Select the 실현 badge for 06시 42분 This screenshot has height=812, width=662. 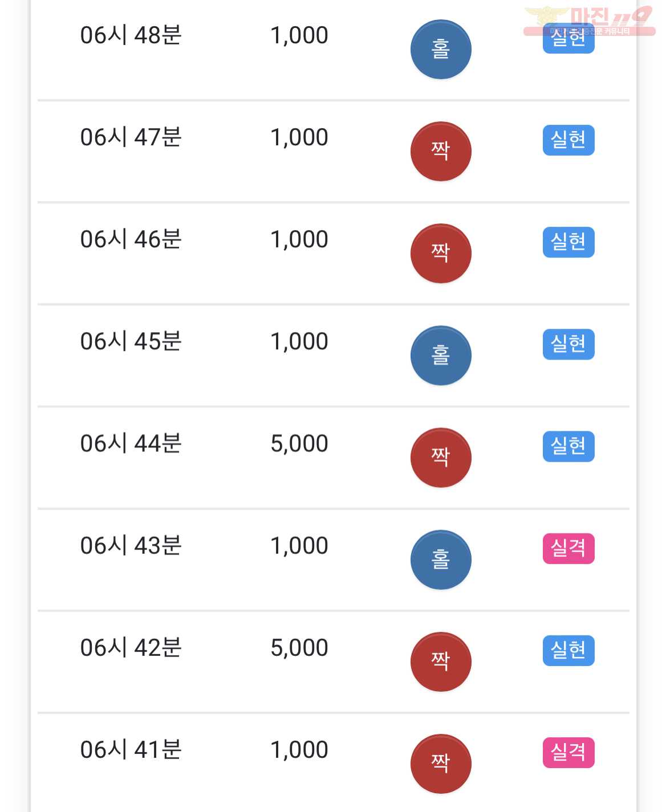[x=568, y=650]
